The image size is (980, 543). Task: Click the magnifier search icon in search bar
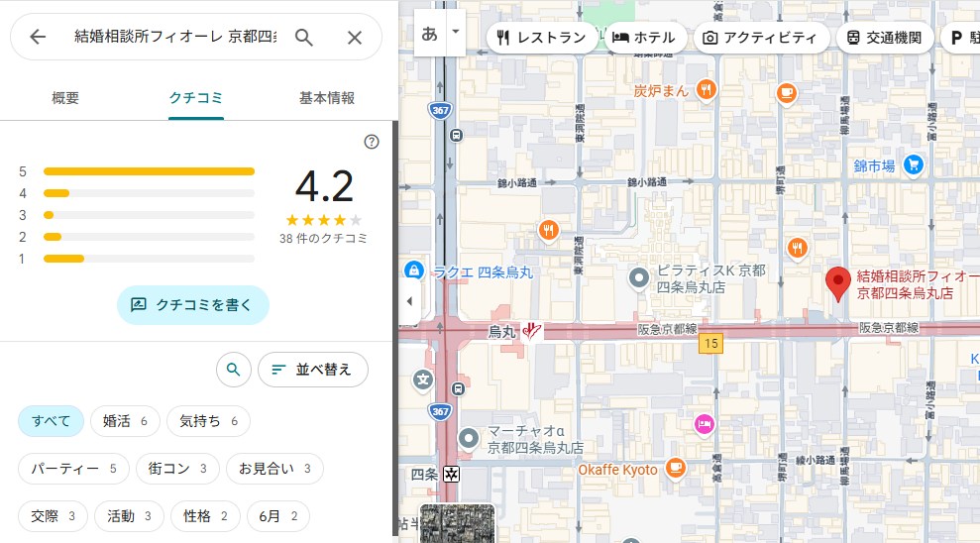pos(304,37)
